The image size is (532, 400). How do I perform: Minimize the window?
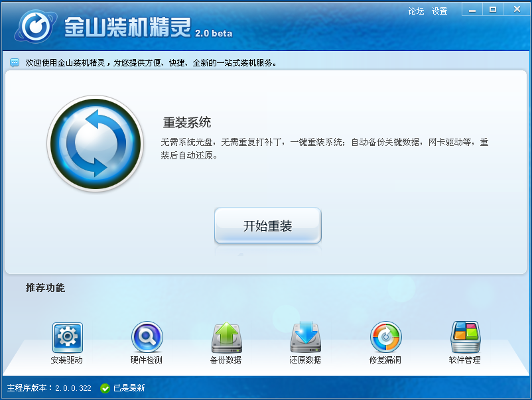click(472, 10)
